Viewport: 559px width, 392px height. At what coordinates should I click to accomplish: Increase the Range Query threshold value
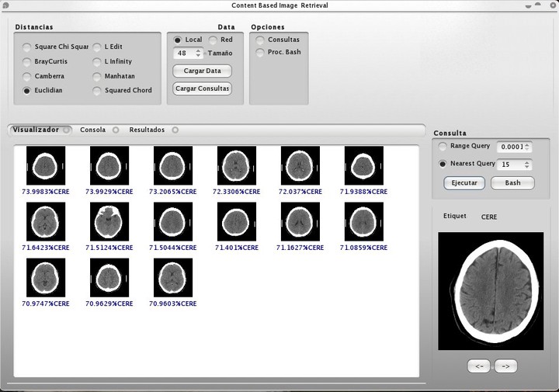tap(528, 144)
